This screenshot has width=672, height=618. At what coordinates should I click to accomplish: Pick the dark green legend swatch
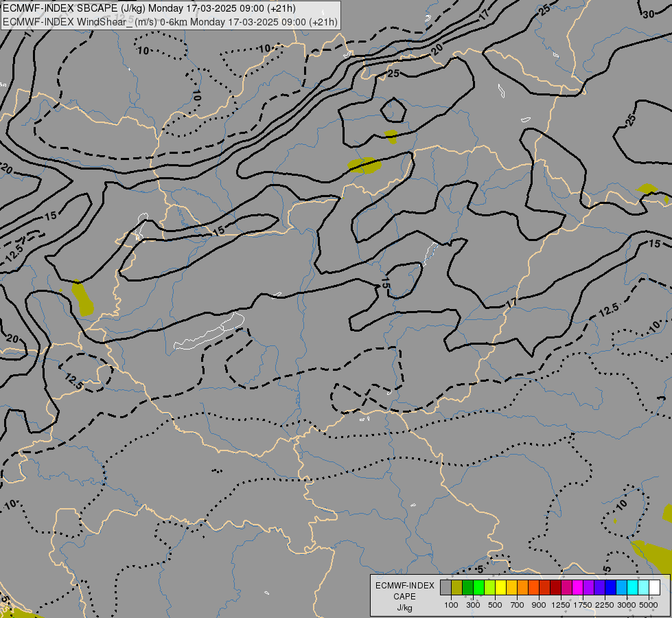point(468,588)
